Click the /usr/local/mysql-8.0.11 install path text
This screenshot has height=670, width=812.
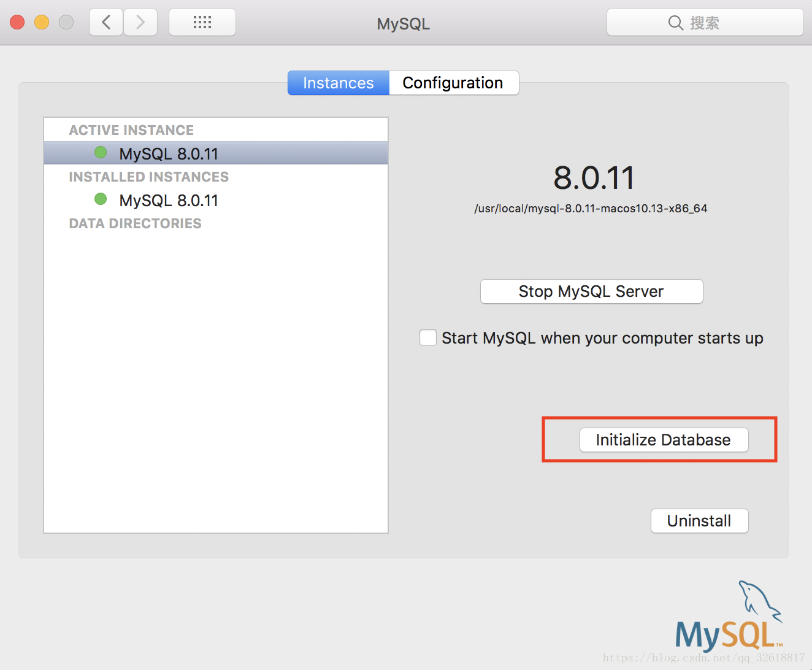pyautogui.click(x=591, y=209)
